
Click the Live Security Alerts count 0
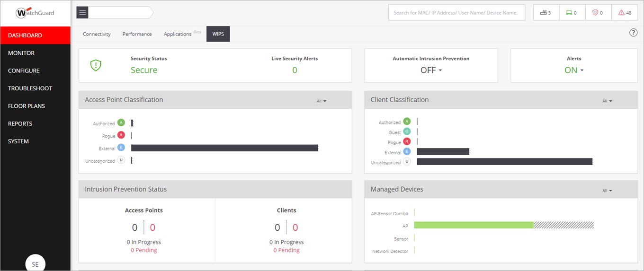(295, 70)
